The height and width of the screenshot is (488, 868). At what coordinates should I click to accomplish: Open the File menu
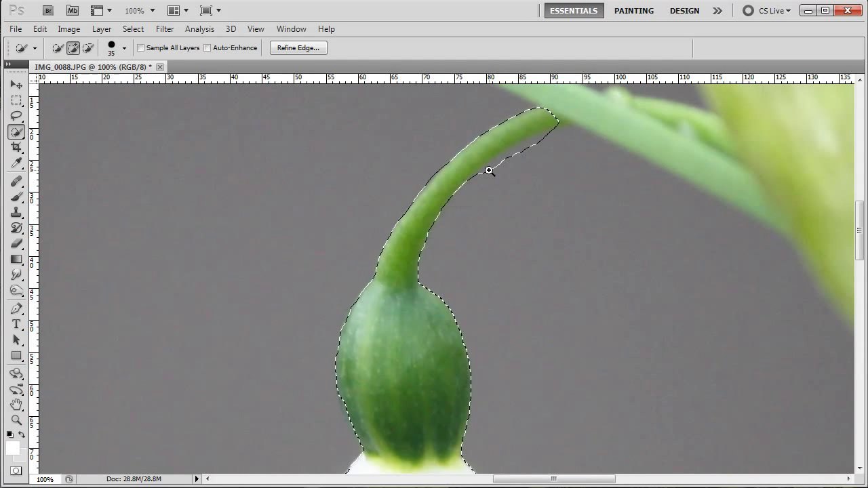(x=16, y=29)
